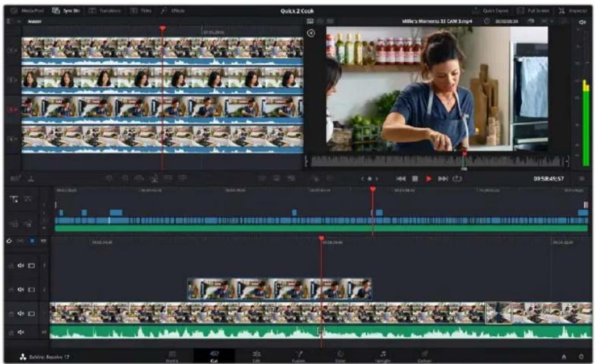Switch viewer to Full Screen
This screenshot has height=364, width=595.
point(534,11)
